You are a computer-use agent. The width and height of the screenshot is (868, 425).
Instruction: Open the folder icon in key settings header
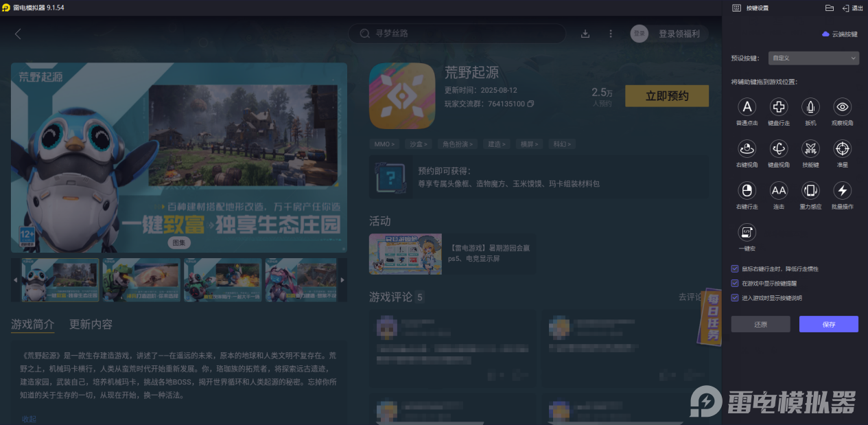(x=829, y=8)
